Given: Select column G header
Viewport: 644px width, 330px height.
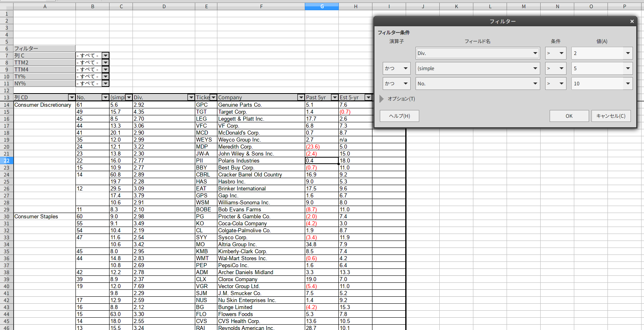Looking at the screenshot, I should [x=322, y=7].
